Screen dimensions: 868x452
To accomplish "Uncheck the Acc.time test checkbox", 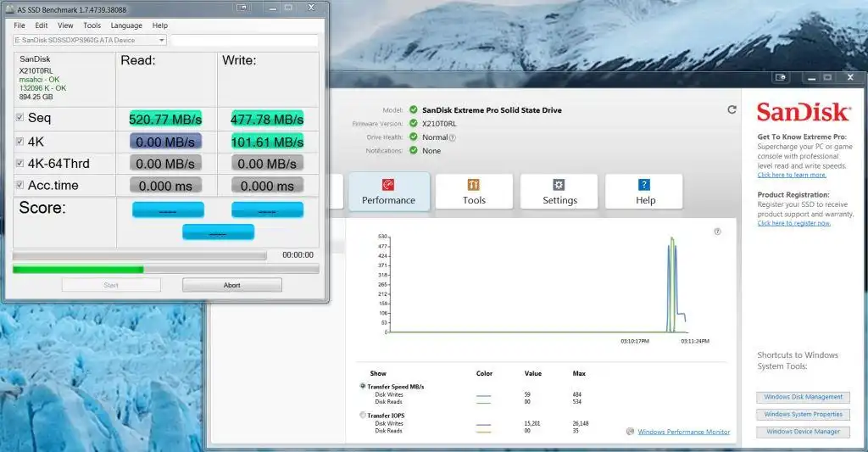I will [20, 185].
